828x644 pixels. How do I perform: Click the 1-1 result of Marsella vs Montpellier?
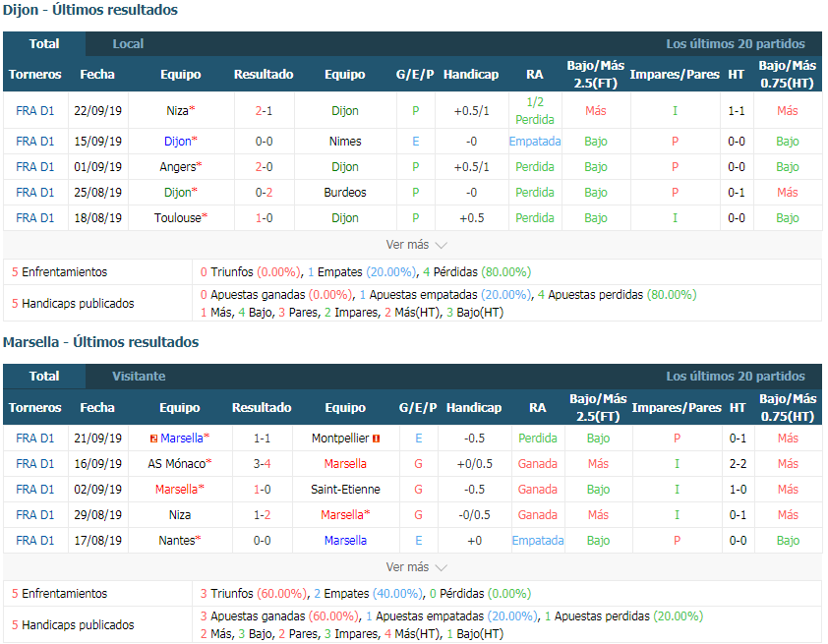(262, 439)
